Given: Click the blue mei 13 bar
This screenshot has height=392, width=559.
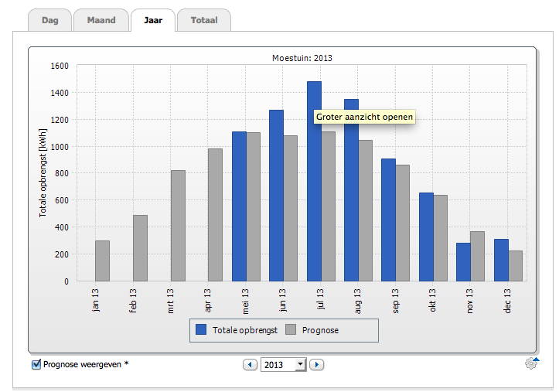Looking at the screenshot, I should tap(239, 206).
